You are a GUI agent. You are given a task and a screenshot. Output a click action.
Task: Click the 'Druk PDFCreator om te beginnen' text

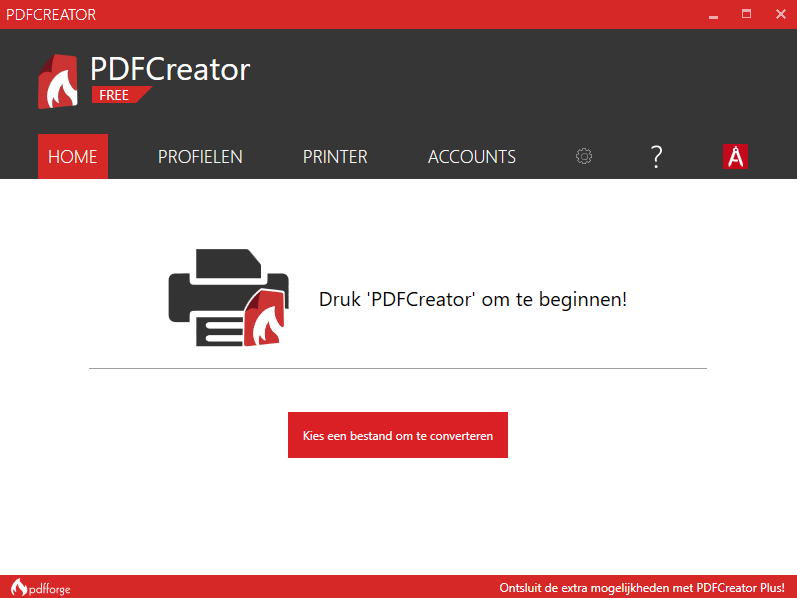pos(472,299)
